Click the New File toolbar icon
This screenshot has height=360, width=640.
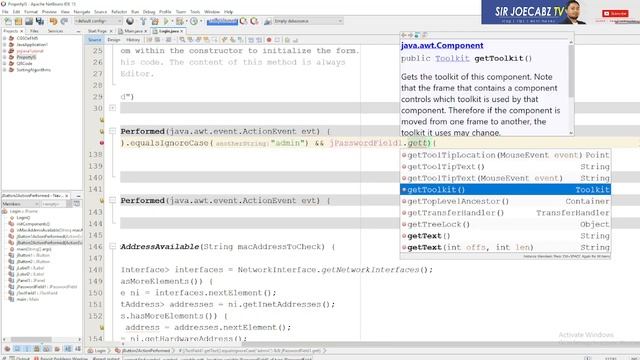(8, 21)
